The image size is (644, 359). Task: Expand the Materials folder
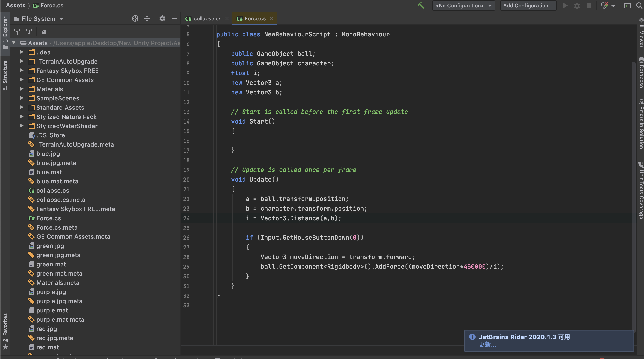(21, 89)
